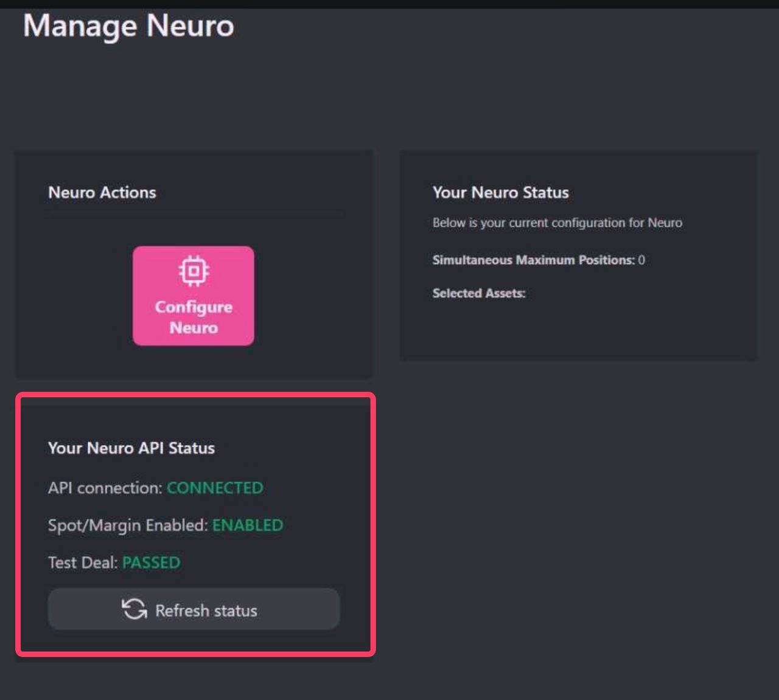Click Simultaneous Maximum Positions: 0 line
This screenshot has width=779, height=700.
pyautogui.click(x=539, y=260)
